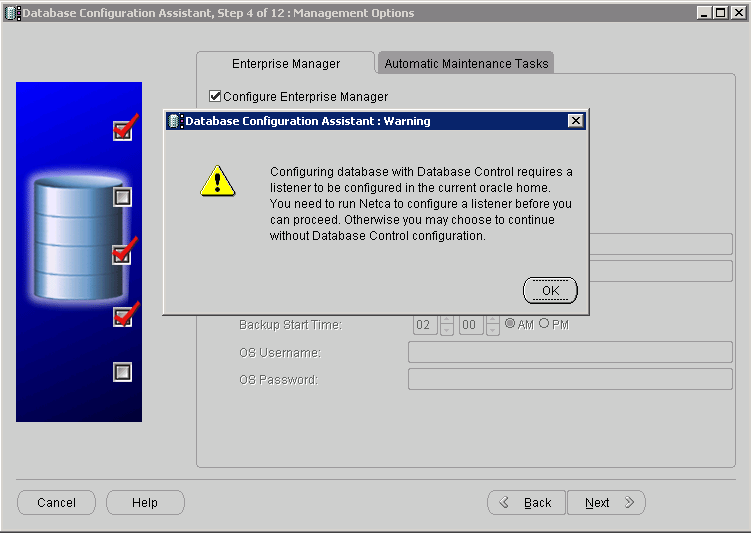Screen dimensions: 751x533
Task: Click the unchecked box beside cylinder top
Action: click(x=123, y=197)
